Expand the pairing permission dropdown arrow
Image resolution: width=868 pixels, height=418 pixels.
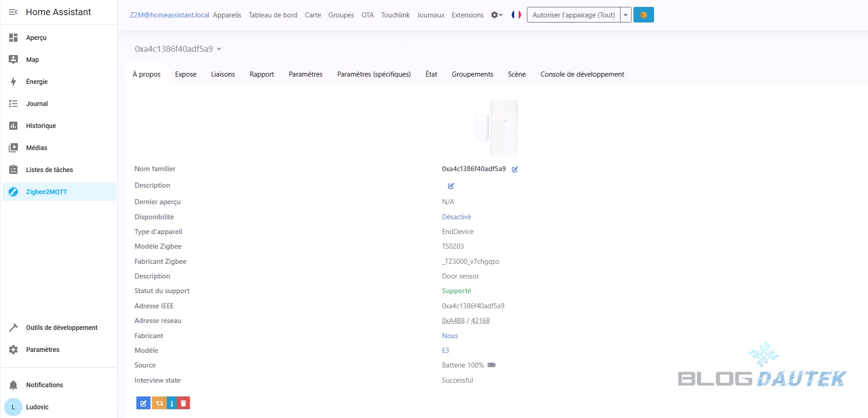point(625,15)
